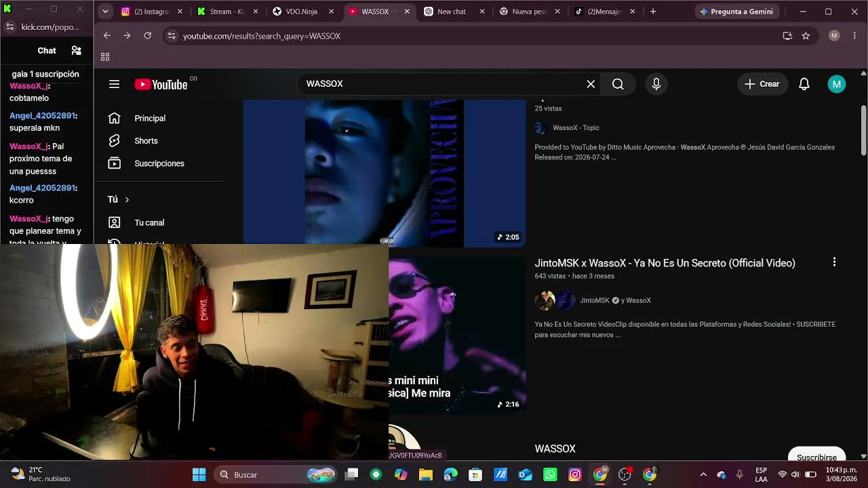868x488 pixels.
Task: Click the "Chat" heading in Kick panel
Action: tap(47, 51)
